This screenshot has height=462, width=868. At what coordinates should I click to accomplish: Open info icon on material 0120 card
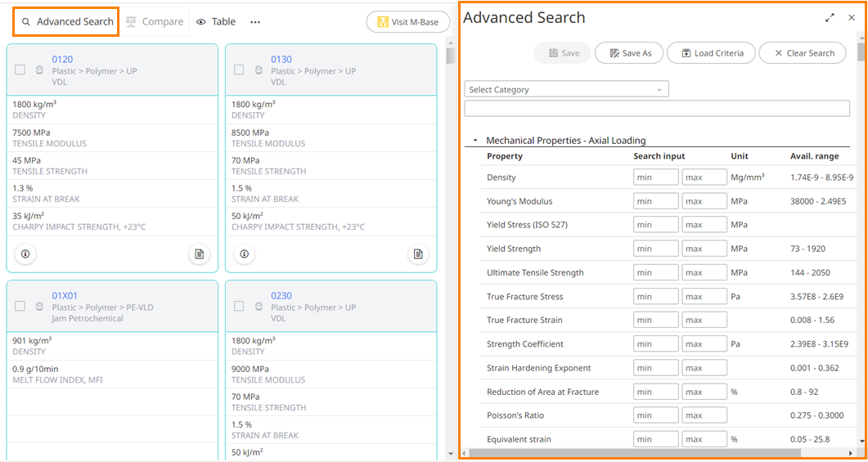(x=25, y=254)
